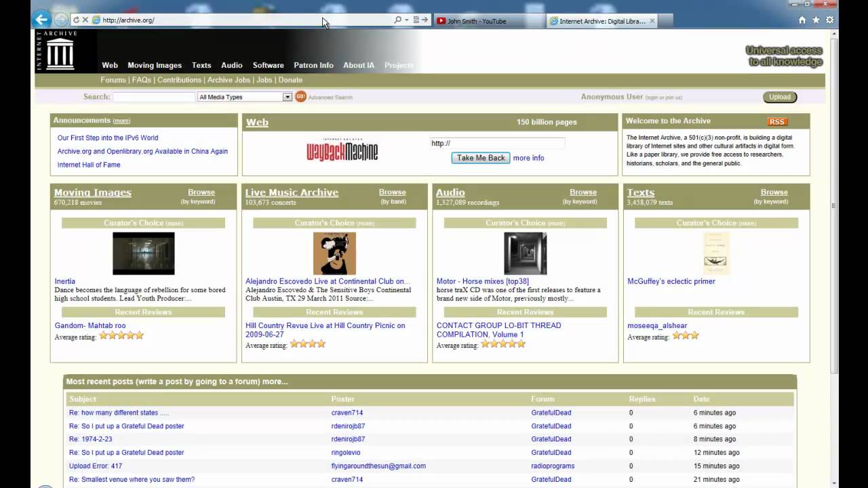Open the Alejandro Escovedo concert thumbnail
868x488 pixels.
point(334,253)
